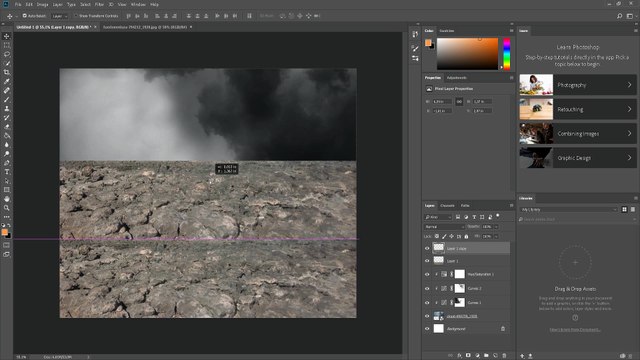Screen dimensions: 640x360
Task: Add a layer mask button
Action: pyautogui.click(x=468, y=356)
